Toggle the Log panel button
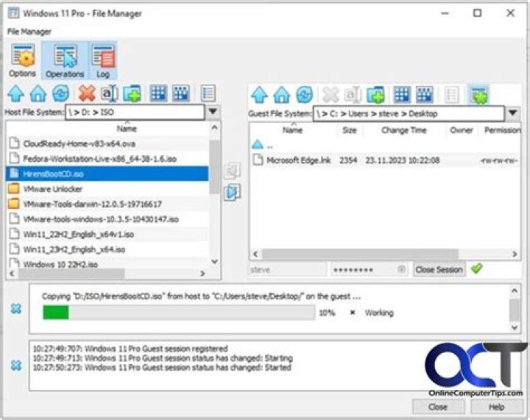Image resolution: width=530 pixels, height=420 pixels. 103,61
